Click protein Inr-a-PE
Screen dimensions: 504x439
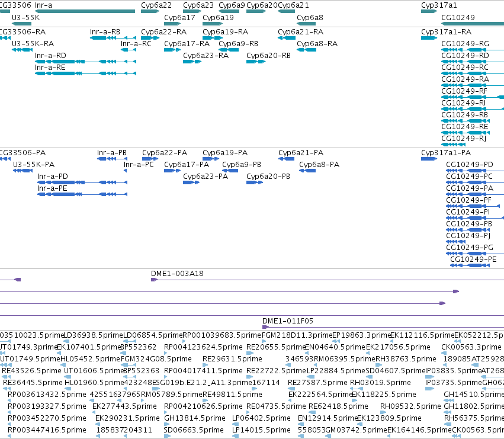click(82, 194)
